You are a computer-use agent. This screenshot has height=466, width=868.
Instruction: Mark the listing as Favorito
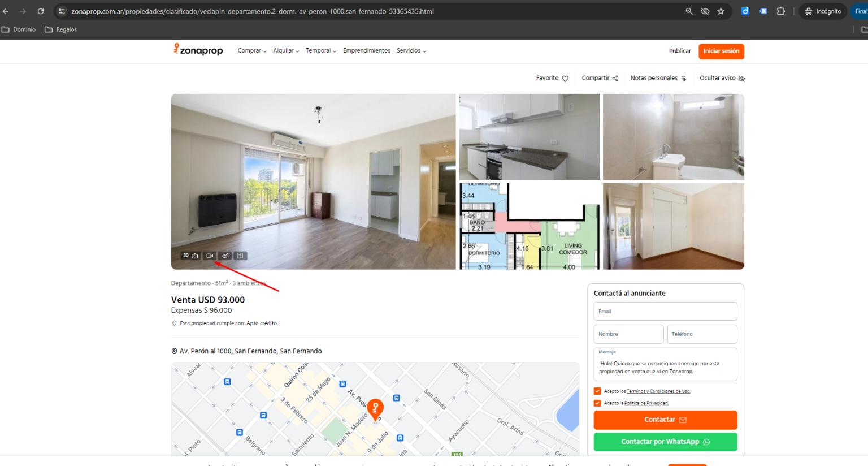551,78
